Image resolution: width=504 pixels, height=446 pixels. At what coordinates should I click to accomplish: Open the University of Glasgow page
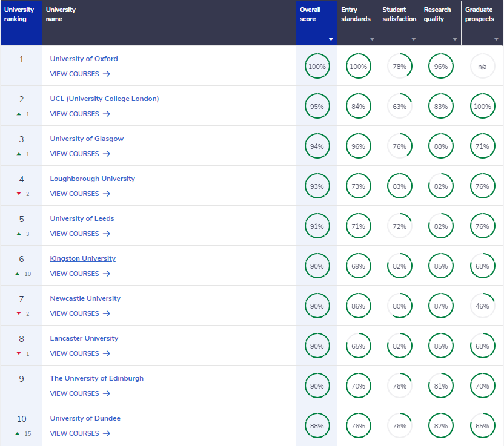tap(87, 139)
